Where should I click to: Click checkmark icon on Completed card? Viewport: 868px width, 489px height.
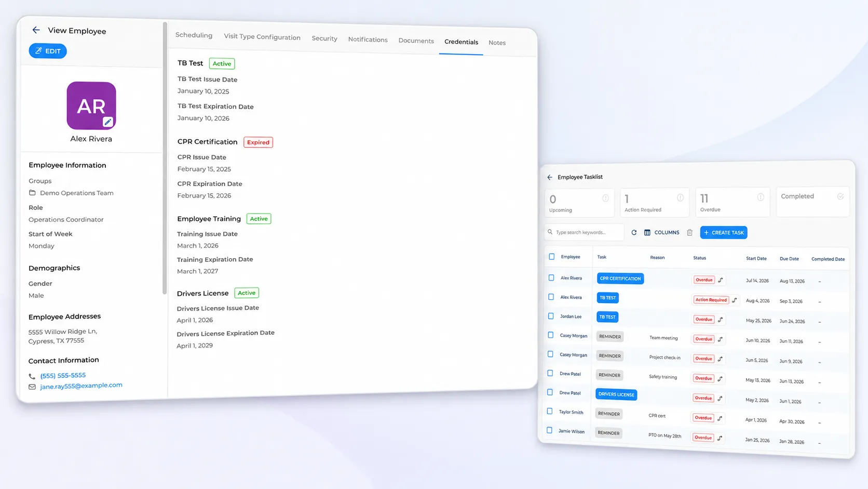[x=840, y=196]
